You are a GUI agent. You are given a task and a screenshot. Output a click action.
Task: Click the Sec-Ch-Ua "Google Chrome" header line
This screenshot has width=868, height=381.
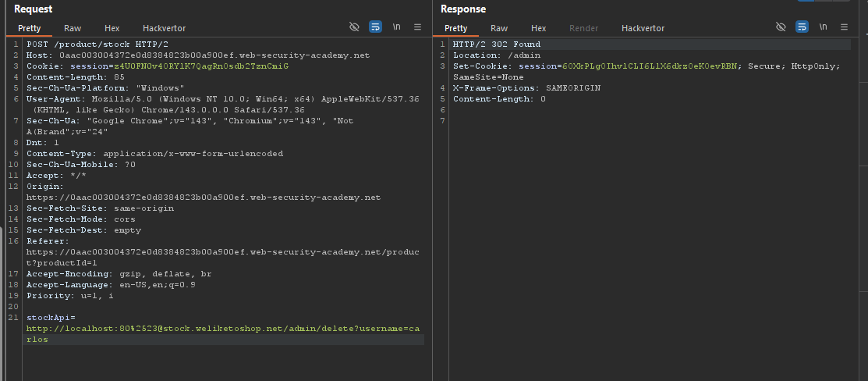[x=190, y=126]
